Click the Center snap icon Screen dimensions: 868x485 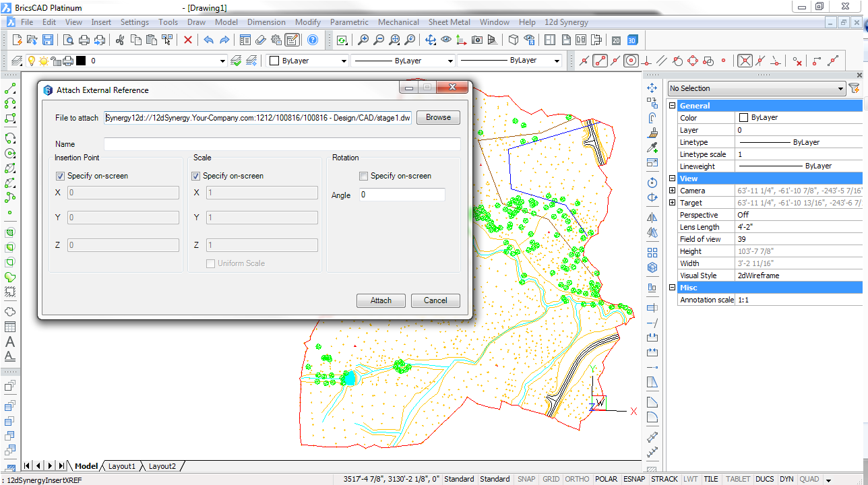tap(631, 61)
